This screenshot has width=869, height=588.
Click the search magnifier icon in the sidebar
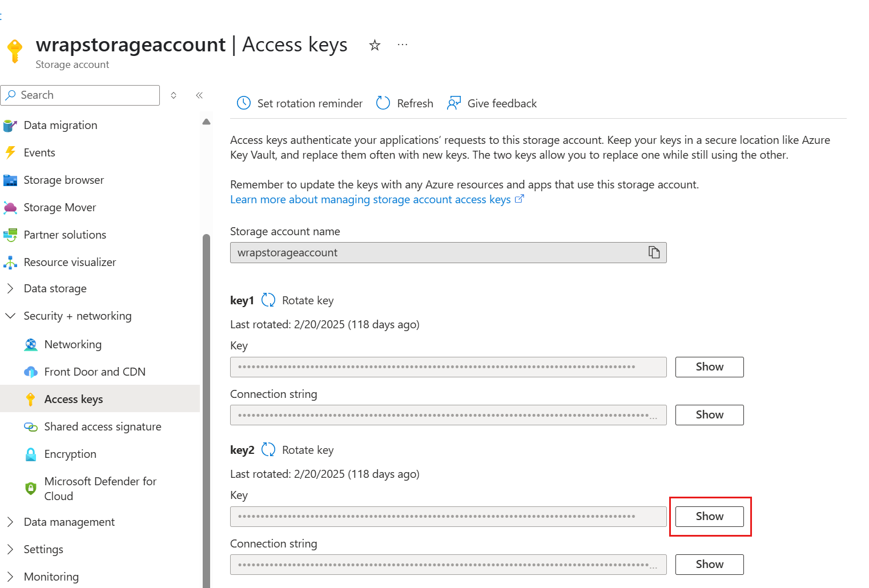(x=10, y=95)
